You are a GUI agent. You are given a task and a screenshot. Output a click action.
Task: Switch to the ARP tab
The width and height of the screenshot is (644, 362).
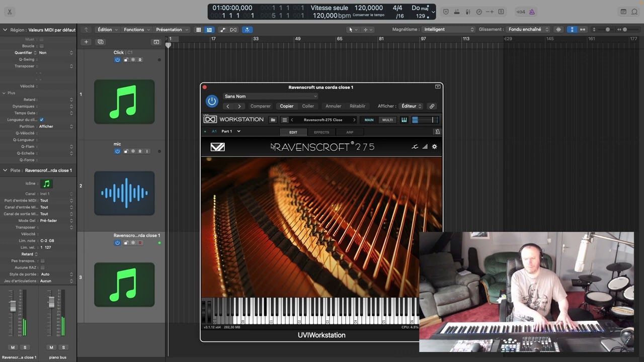click(350, 132)
